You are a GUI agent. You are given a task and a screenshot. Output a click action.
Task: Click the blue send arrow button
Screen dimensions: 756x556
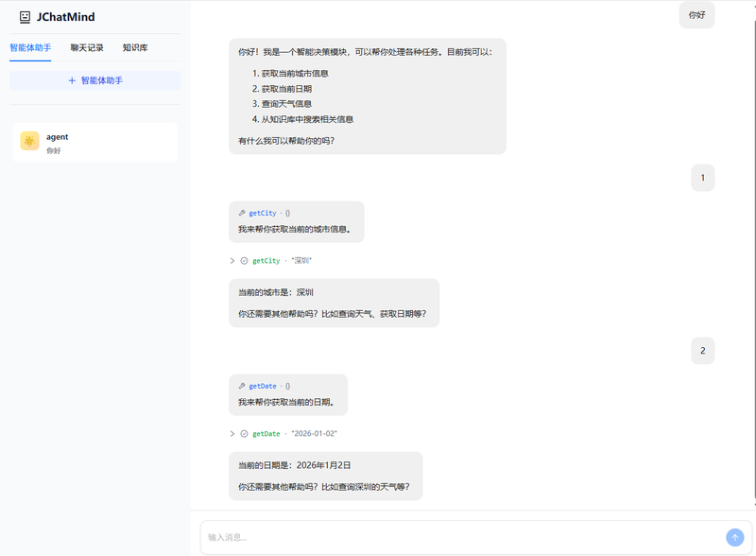(735, 537)
